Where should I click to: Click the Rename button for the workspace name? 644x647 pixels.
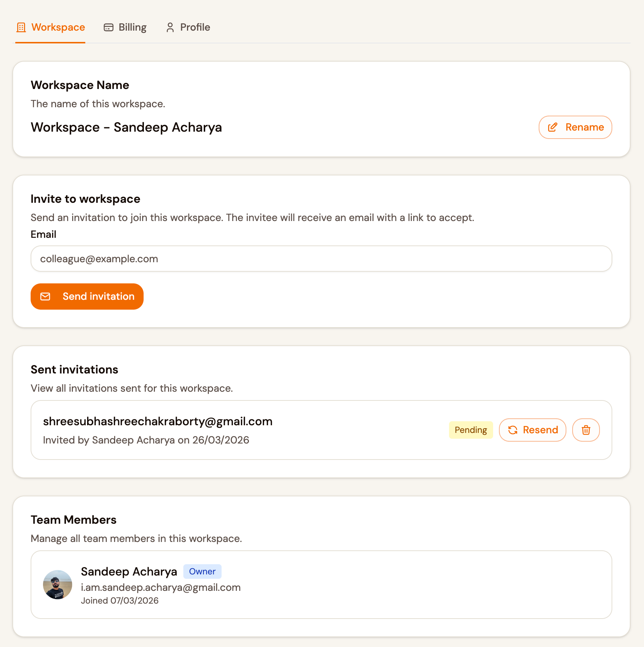(x=575, y=127)
